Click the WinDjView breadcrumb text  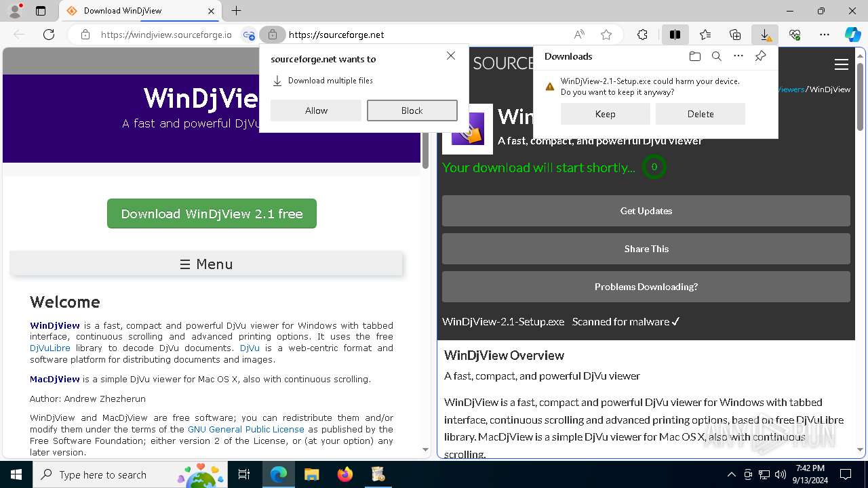pos(830,89)
